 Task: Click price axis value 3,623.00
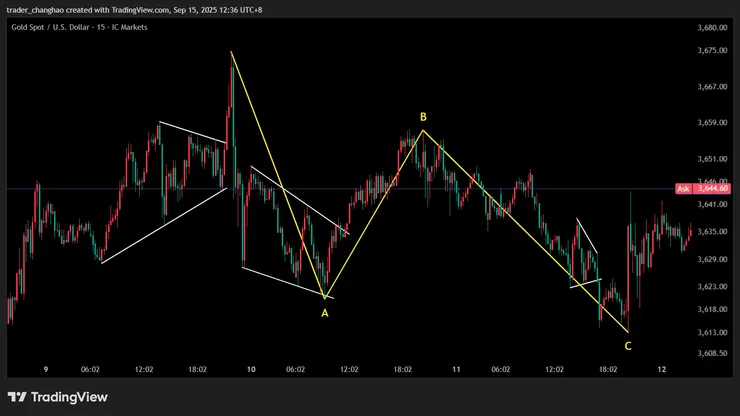(x=712, y=287)
